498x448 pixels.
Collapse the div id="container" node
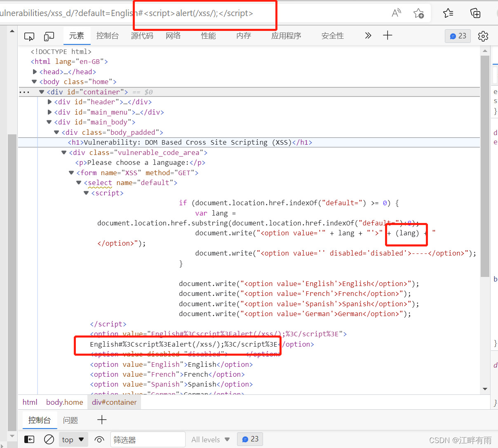coord(42,92)
